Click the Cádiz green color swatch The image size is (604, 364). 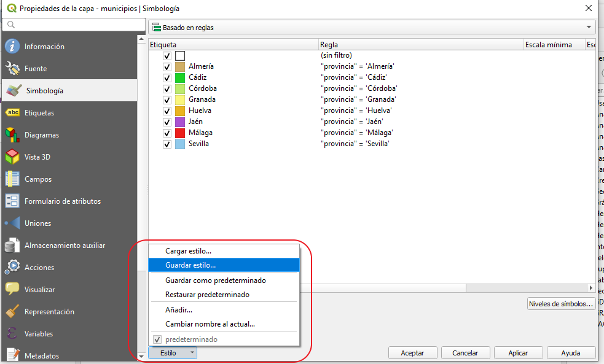180,78
